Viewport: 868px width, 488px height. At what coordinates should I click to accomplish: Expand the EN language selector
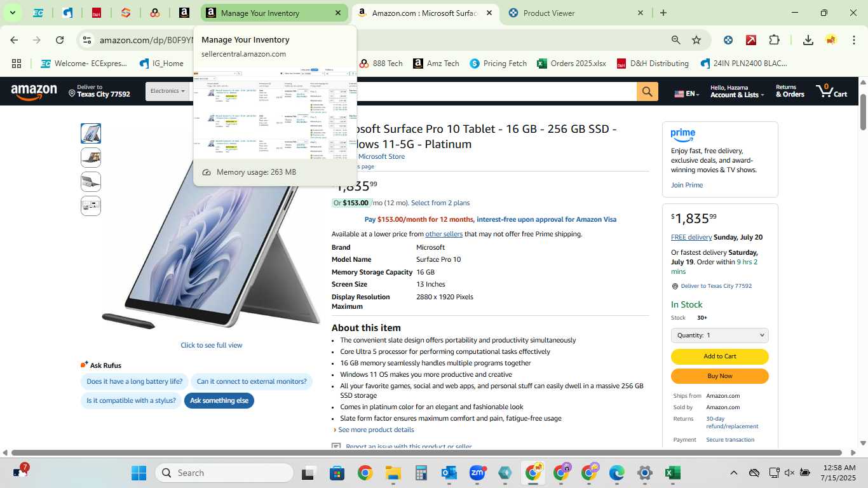(x=686, y=94)
